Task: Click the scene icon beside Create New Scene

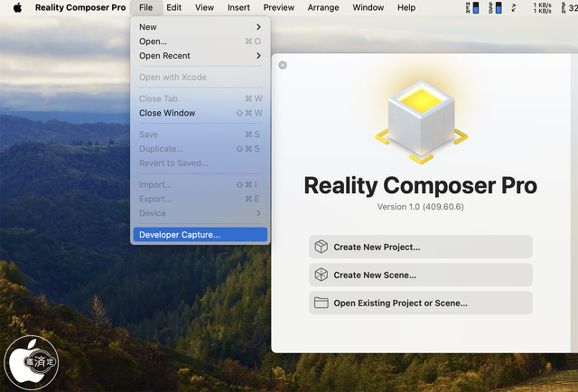Action: click(x=321, y=275)
